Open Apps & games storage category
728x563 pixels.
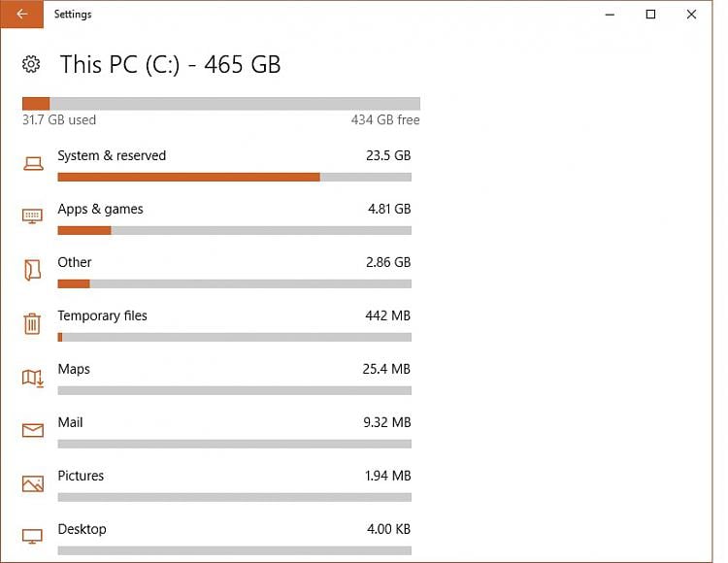point(100,209)
